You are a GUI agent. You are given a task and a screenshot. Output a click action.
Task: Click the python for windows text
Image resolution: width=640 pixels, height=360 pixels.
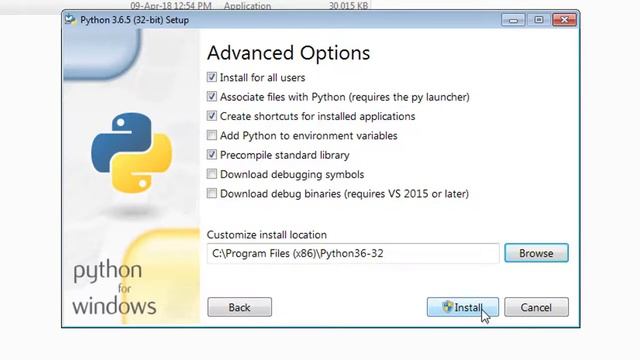coord(114,288)
